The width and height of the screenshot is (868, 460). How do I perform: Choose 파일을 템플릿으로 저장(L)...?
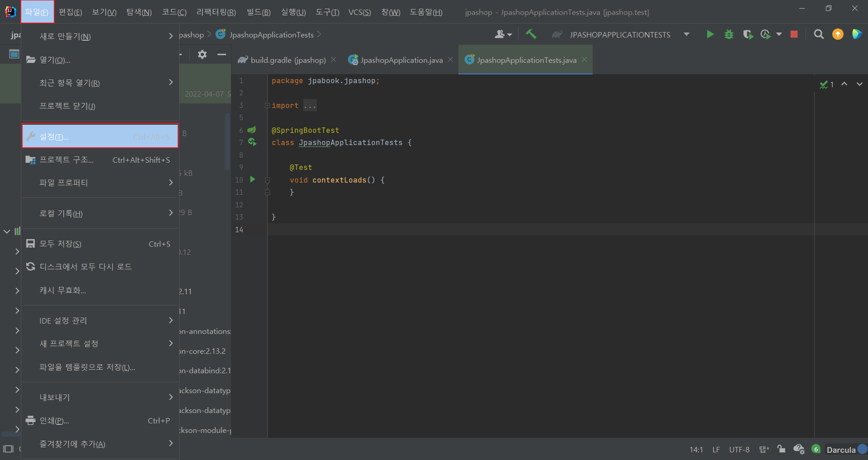coord(100,367)
